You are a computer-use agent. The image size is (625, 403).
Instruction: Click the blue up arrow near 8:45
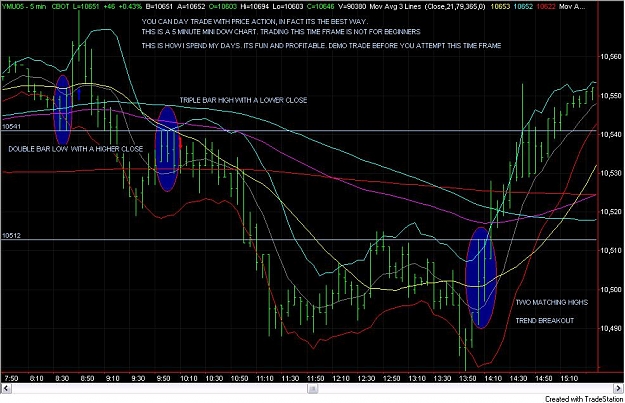click(x=79, y=94)
